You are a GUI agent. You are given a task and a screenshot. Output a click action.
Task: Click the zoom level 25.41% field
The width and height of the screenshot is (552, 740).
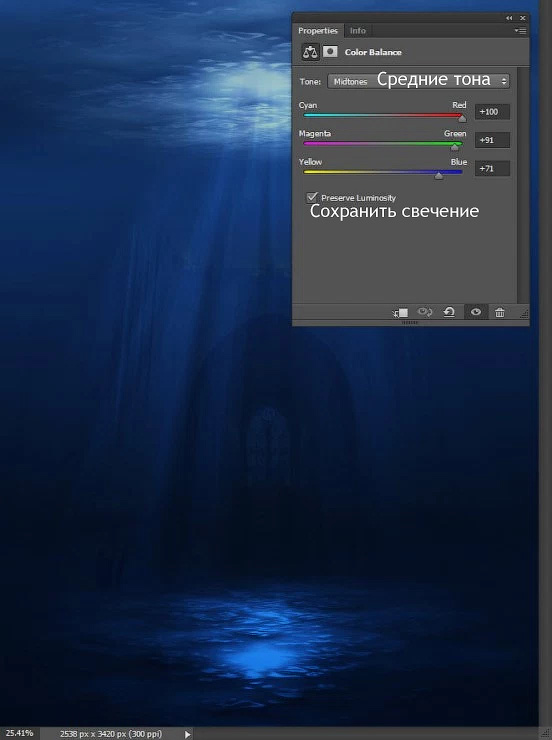(x=19, y=733)
